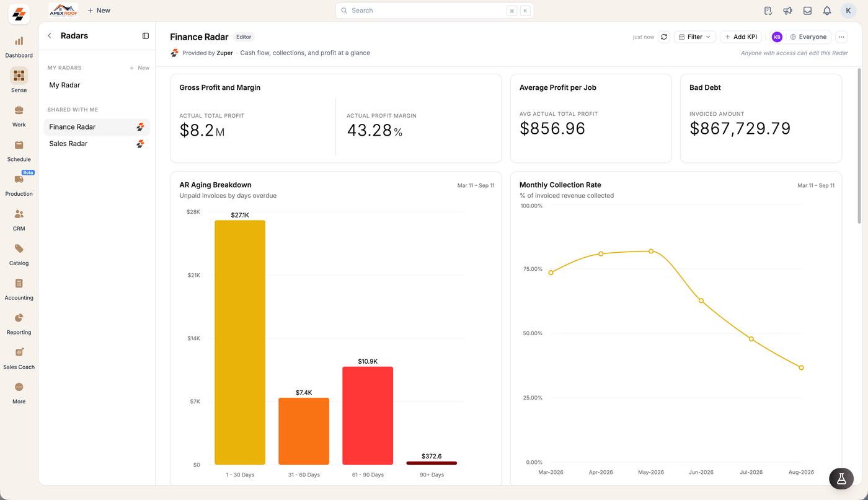Select the Mar-2026 collection rate data point

point(551,273)
